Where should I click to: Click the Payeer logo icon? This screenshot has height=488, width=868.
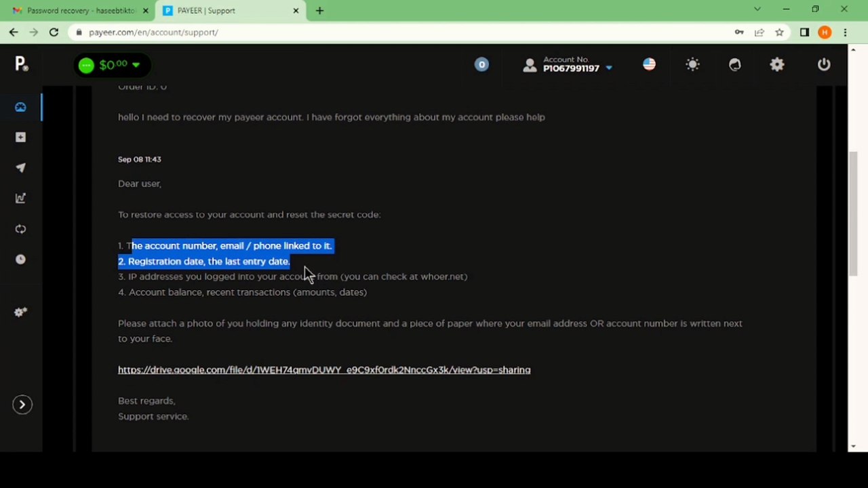21,64
